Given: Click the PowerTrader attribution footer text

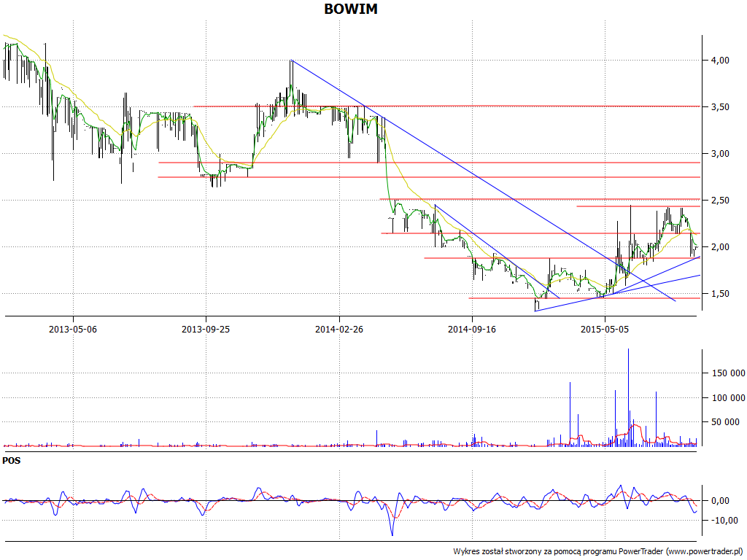Looking at the screenshot, I should [598, 551].
